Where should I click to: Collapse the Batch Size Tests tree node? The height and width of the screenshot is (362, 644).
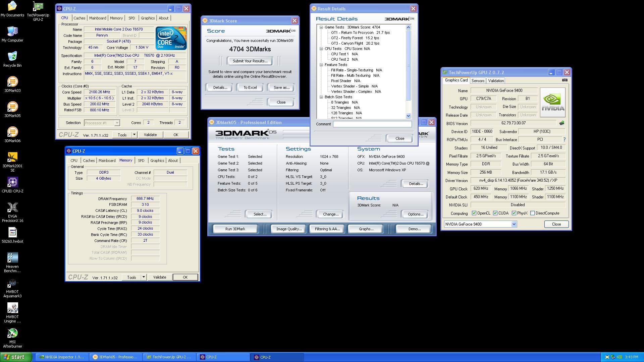pos(321,97)
